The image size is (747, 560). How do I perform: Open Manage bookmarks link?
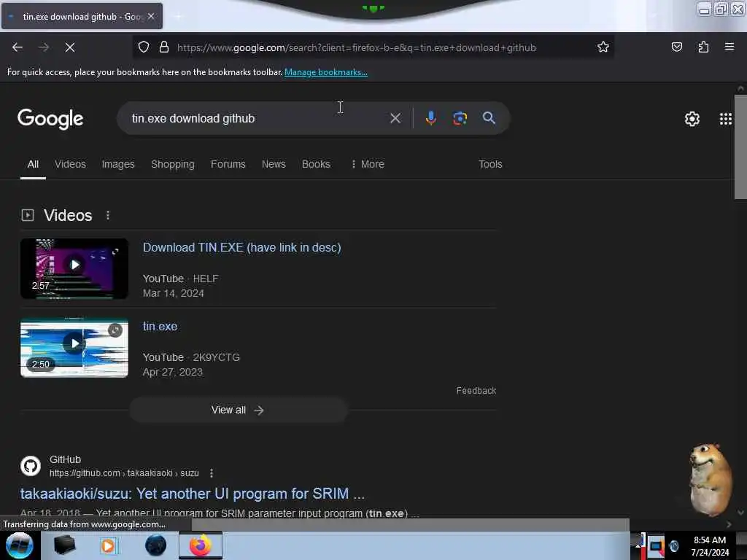pyautogui.click(x=326, y=72)
